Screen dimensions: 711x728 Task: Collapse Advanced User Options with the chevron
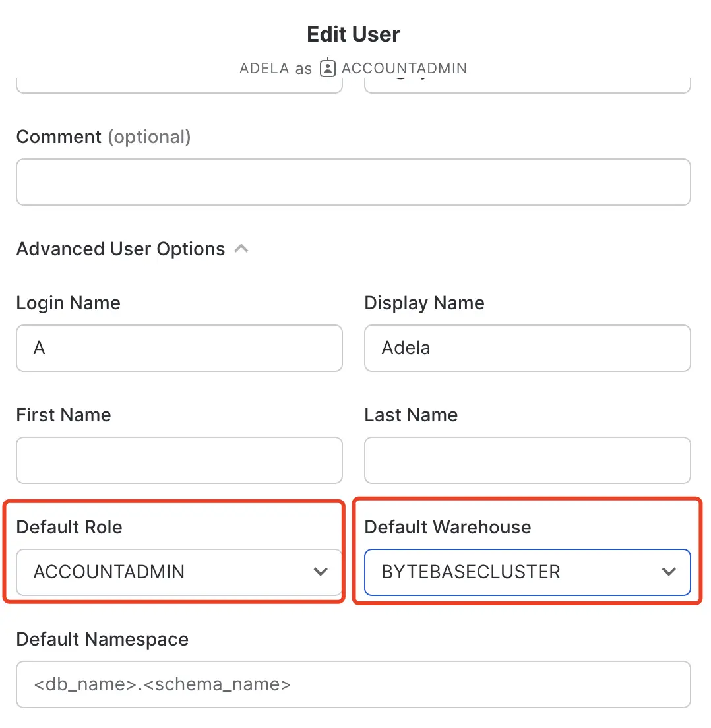(x=241, y=249)
